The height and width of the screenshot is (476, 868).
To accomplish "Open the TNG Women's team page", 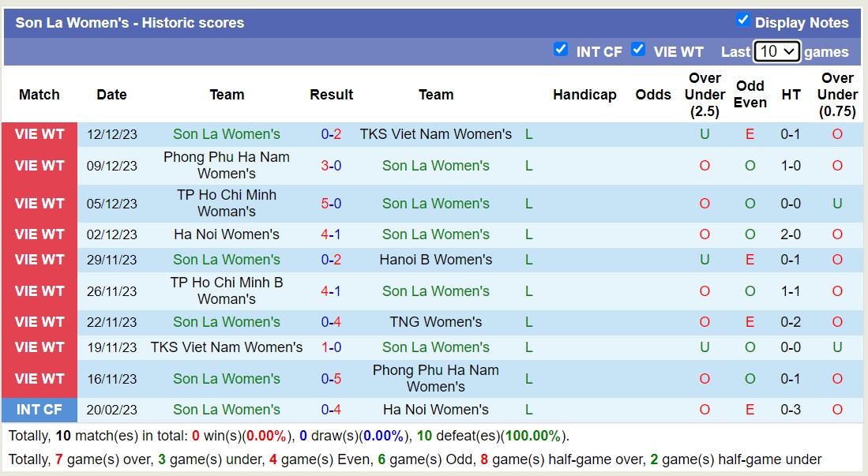I will (x=436, y=322).
